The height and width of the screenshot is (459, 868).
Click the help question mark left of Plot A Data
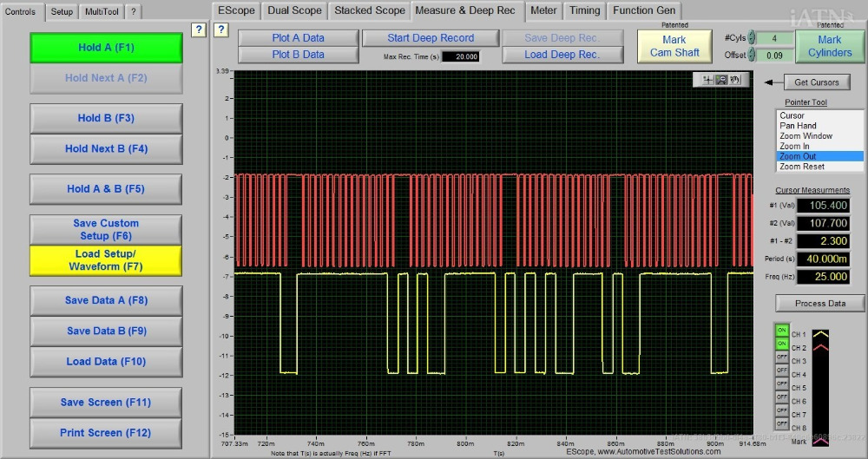tap(220, 30)
